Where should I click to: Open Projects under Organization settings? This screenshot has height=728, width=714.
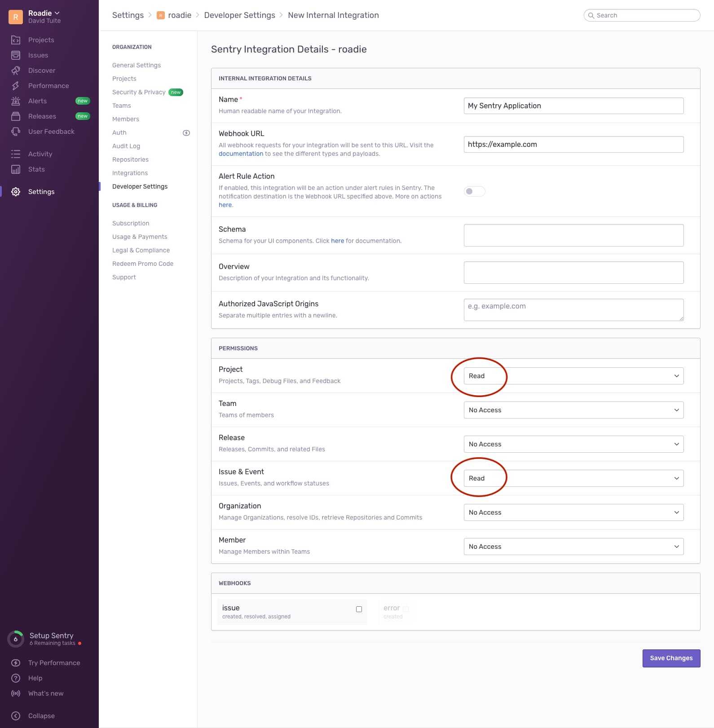[124, 79]
